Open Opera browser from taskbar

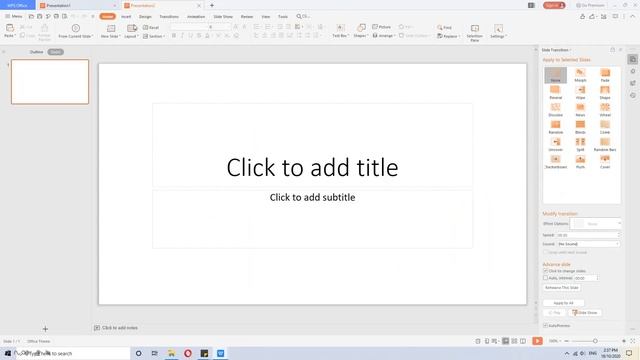pos(188,353)
